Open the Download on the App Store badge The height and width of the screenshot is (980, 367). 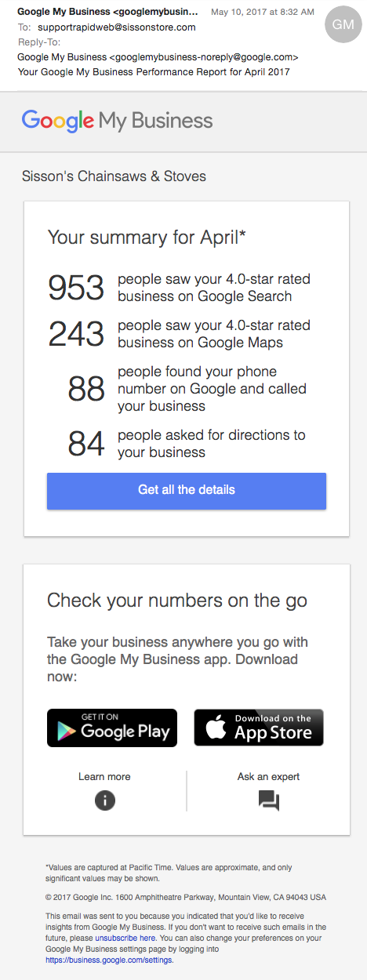(x=259, y=728)
